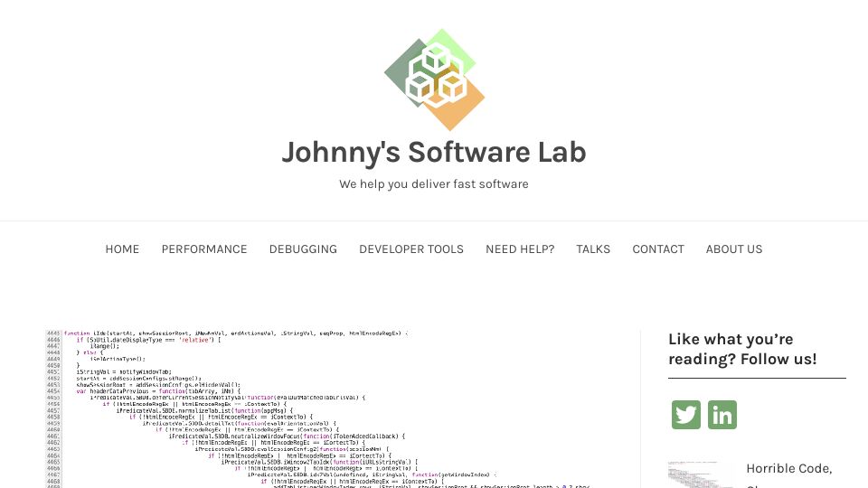868x488 pixels.
Task: Go to the HOME menu item
Action: pos(122,249)
